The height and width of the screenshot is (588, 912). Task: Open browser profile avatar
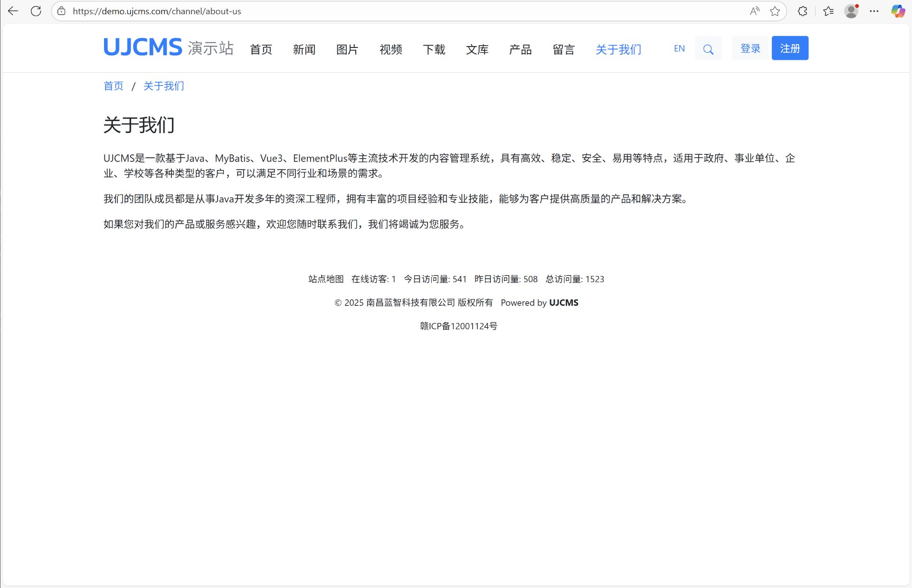pos(851,11)
